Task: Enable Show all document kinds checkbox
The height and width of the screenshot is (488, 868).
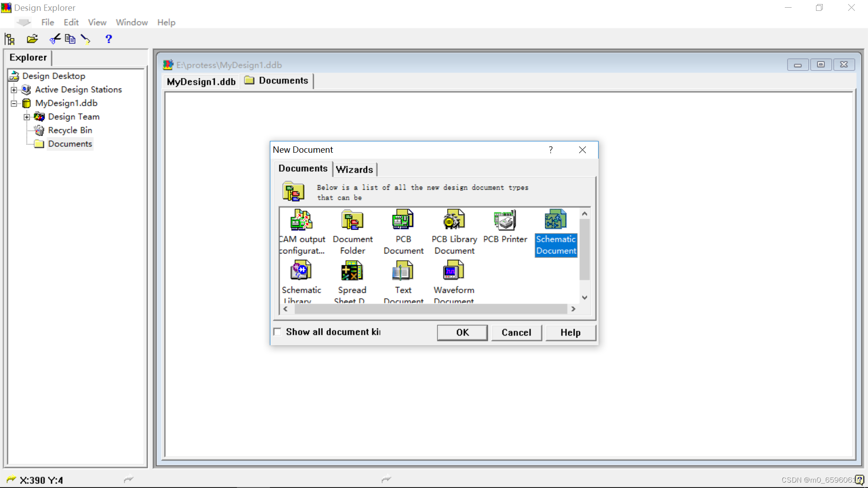Action: point(278,332)
